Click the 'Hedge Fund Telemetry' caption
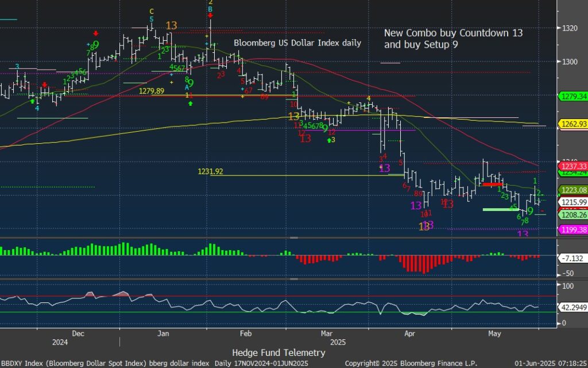 pyautogui.click(x=278, y=352)
